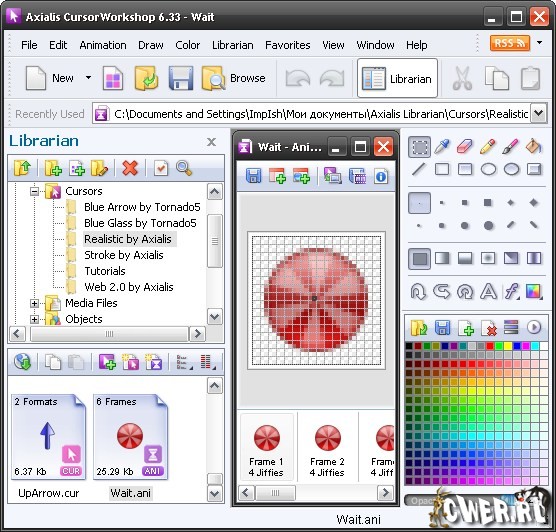This screenshot has width=556, height=532.
Task: Open the Librarian menu
Action: 233,45
